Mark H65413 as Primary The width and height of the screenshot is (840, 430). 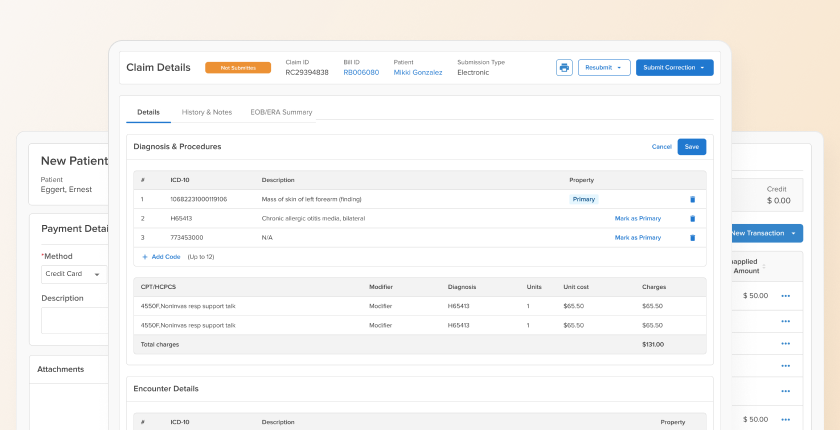[637, 218]
